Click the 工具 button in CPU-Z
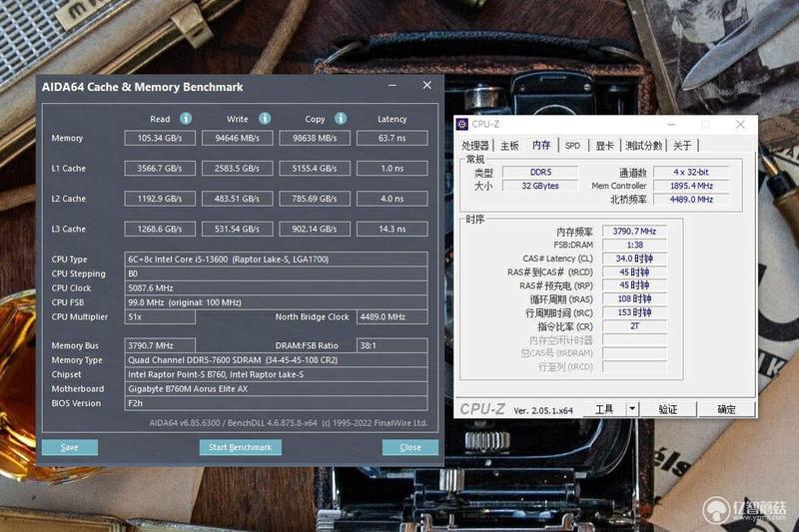The image size is (799, 532). [604, 409]
